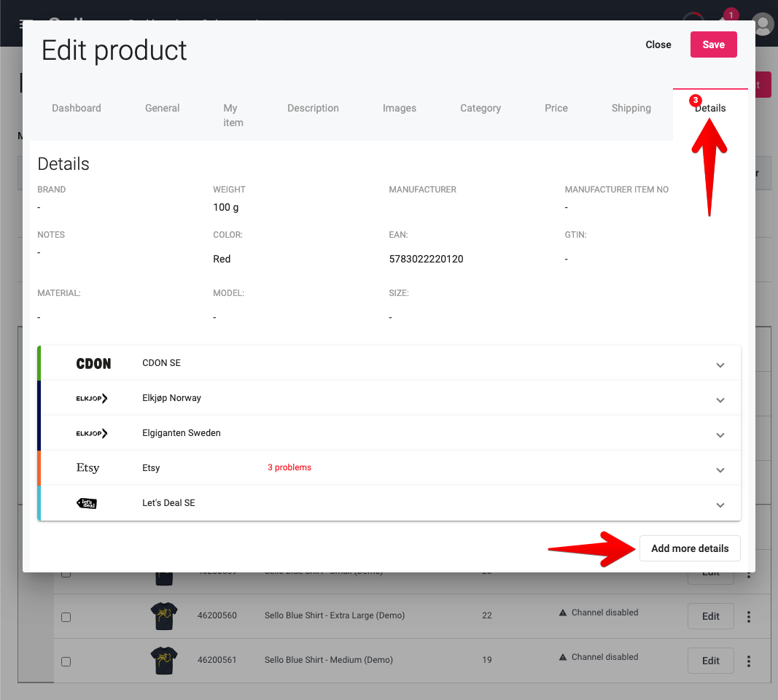Open the notification bell with red badge
778x700 pixels.
tap(726, 17)
